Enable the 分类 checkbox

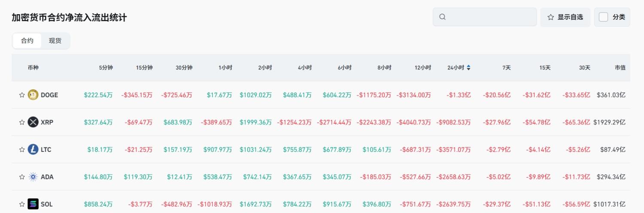pyautogui.click(x=603, y=17)
